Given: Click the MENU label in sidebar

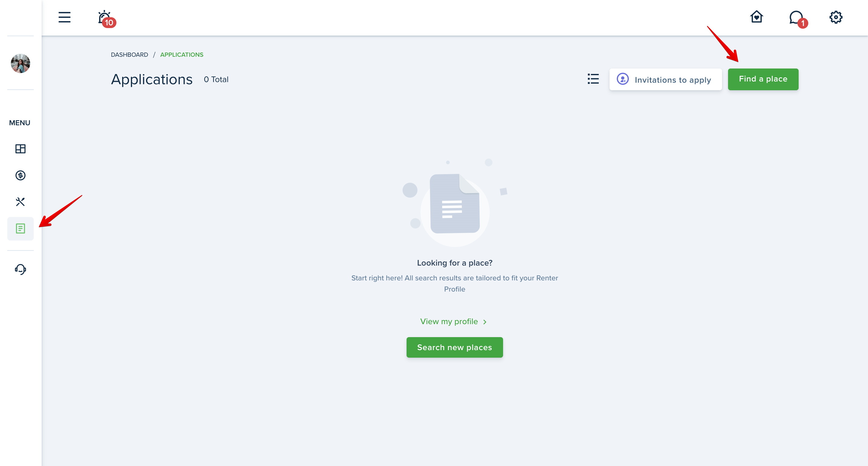Looking at the screenshot, I should 20,123.
